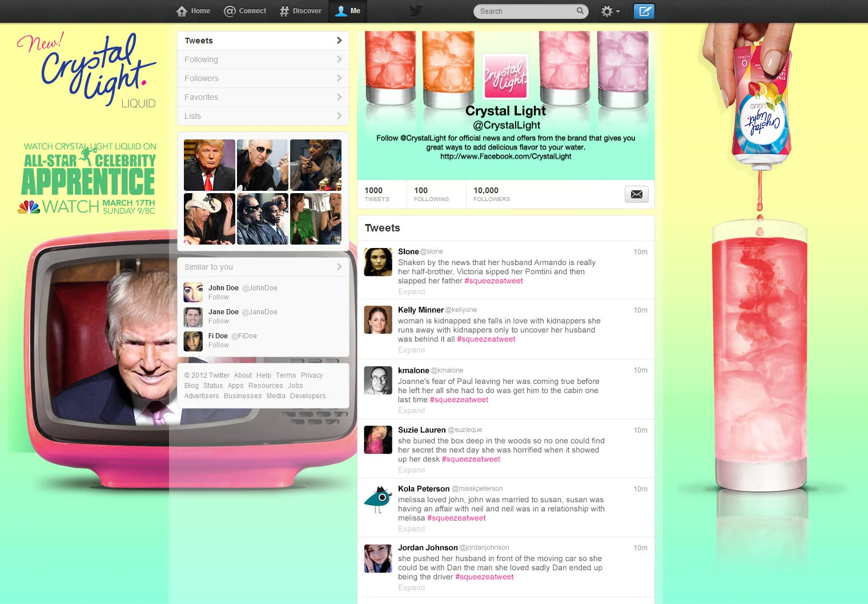Click Kola Peterson's bird avatar
This screenshot has height=604, width=868.
pyautogui.click(x=378, y=499)
